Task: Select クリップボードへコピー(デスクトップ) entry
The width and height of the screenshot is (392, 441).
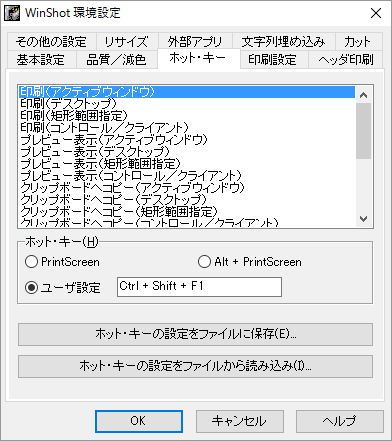Action: click(x=187, y=200)
